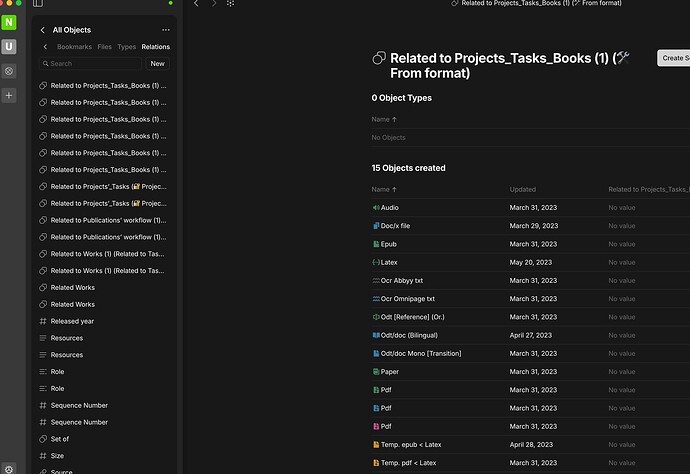Open the Latex object
The height and width of the screenshot is (474, 690).
(389, 262)
